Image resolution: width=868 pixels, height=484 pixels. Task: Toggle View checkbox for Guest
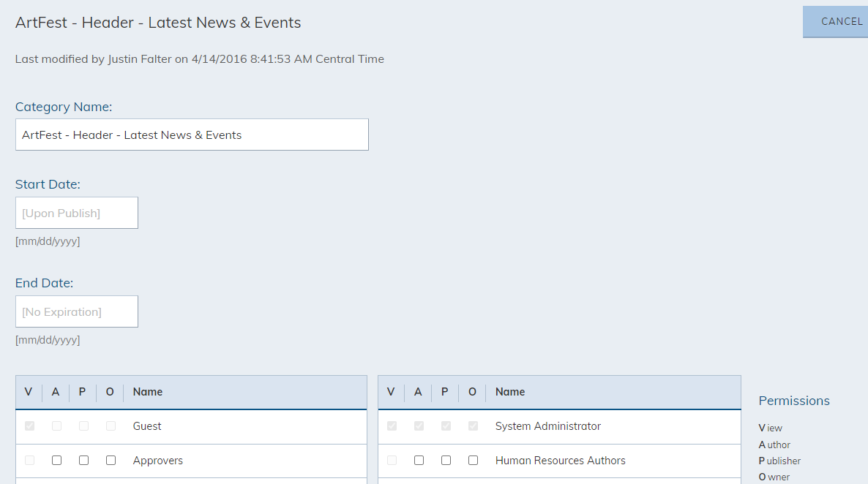(x=30, y=426)
